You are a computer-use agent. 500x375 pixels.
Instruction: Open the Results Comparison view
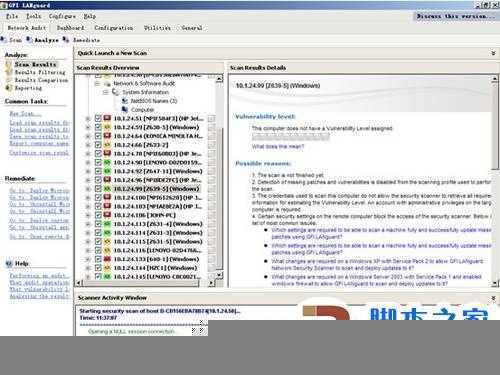coord(41,80)
